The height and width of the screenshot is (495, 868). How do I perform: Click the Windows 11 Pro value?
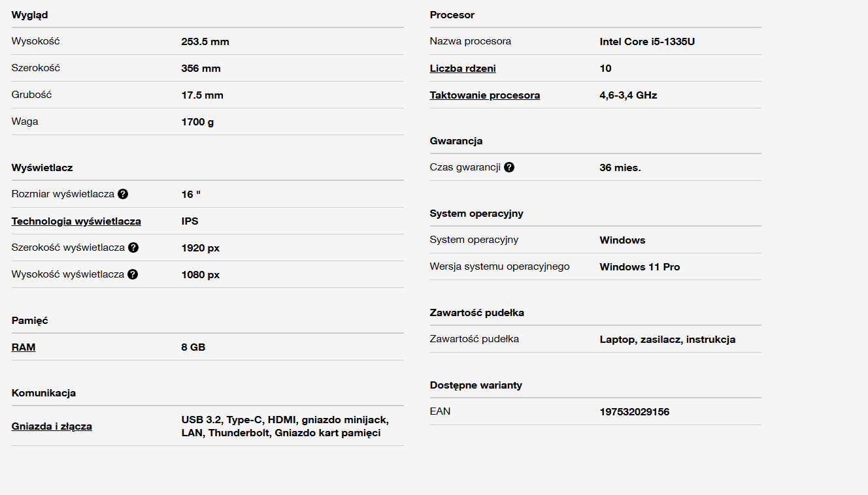click(x=640, y=267)
